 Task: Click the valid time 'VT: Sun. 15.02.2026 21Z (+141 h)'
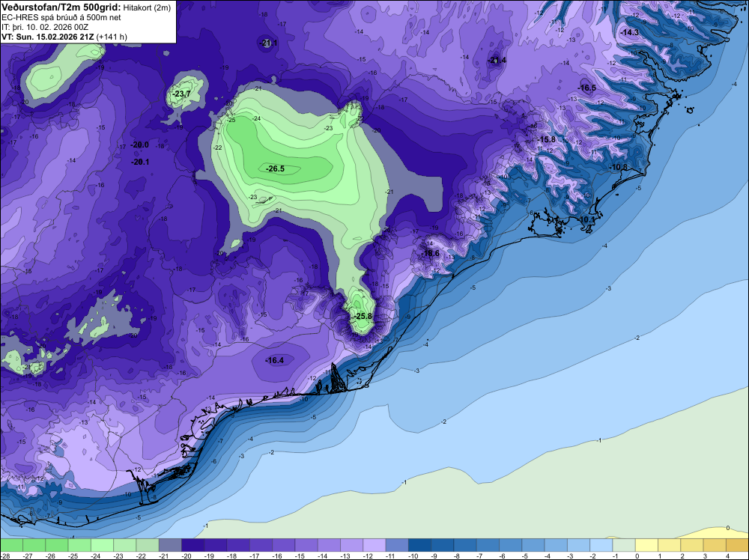pos(64,37)
